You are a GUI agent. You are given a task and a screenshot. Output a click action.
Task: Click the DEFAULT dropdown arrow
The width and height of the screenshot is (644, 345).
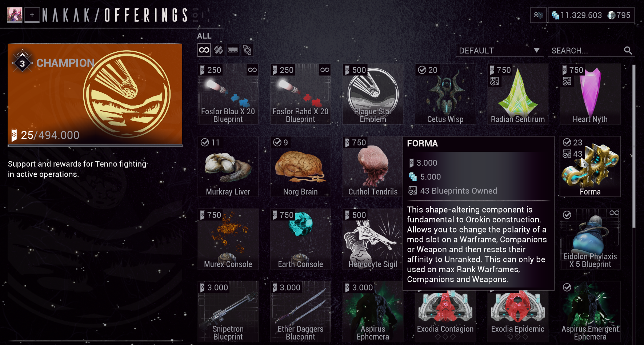click(536, 50)
